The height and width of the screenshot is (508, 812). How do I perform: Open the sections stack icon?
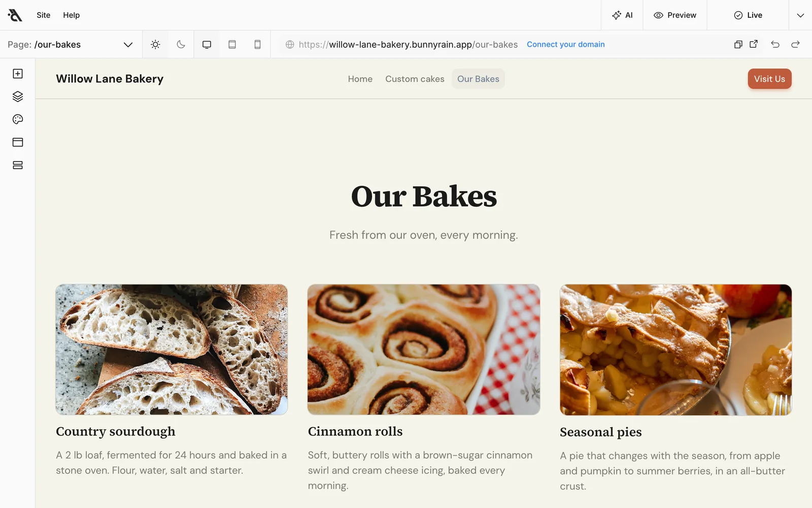(x=18, y=165)
